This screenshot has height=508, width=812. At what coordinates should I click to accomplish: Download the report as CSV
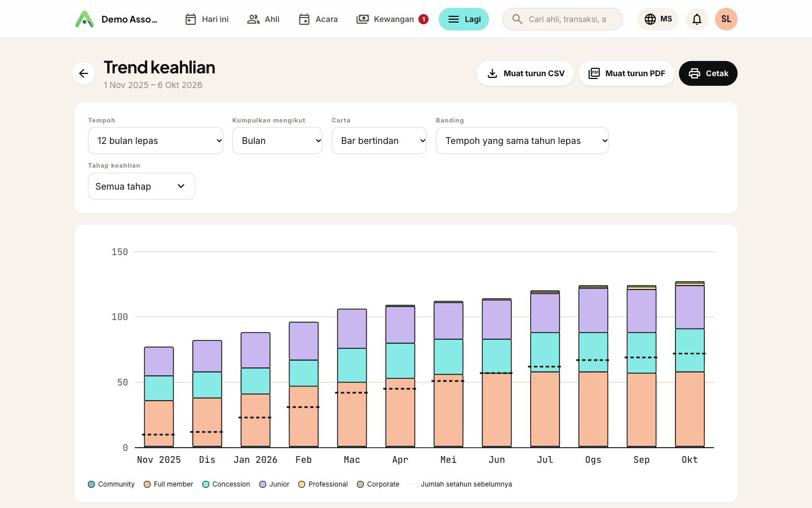(x=525, y=73)
